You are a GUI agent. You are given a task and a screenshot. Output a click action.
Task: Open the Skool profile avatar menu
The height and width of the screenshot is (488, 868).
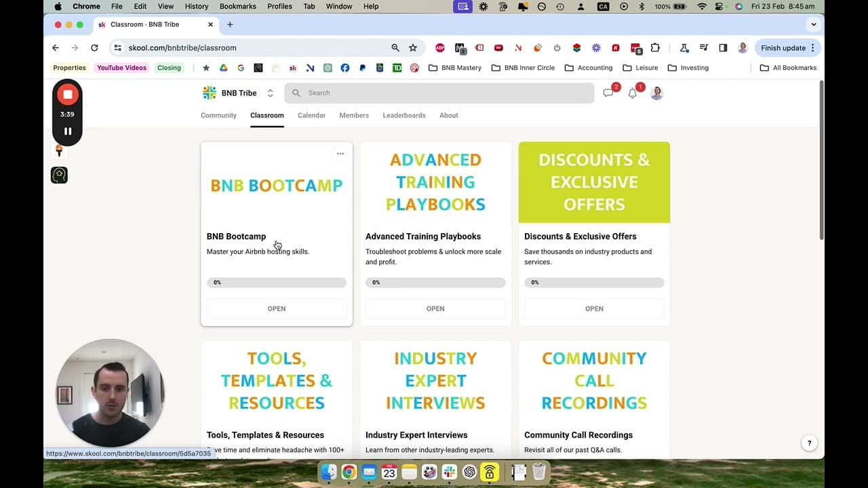pos(656,93)
